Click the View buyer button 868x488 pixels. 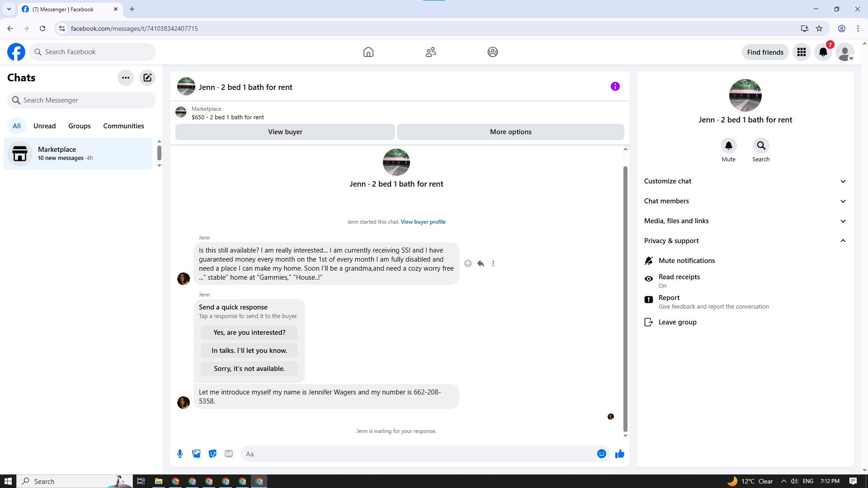click(x=285, y=132)
